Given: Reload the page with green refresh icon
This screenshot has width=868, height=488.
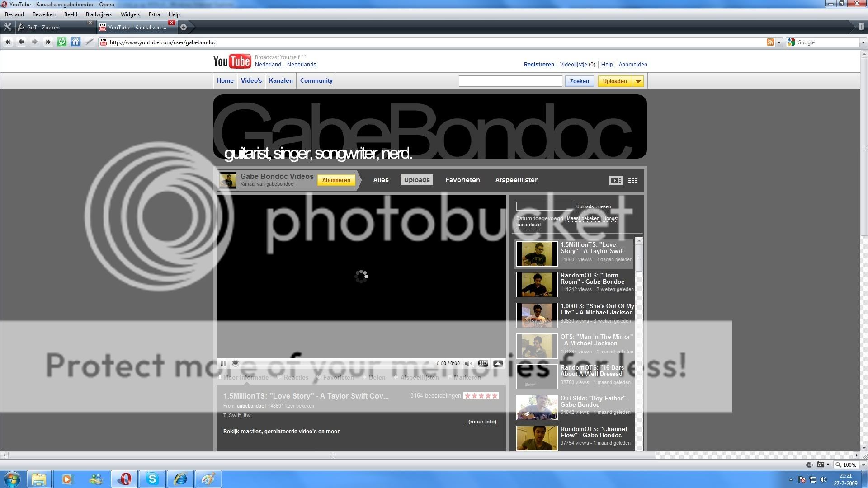Looking at the screenshot, I should click(x=62, y=42).
